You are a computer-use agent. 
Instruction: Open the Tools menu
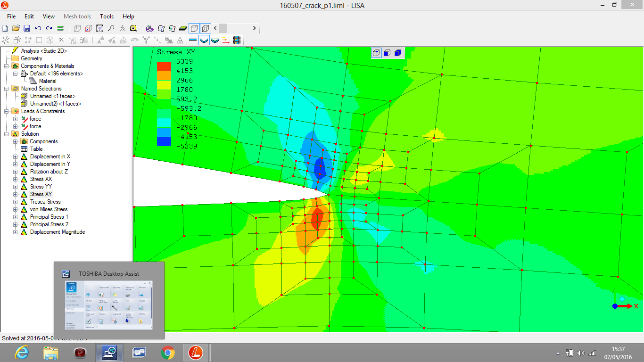click(107, 16)
